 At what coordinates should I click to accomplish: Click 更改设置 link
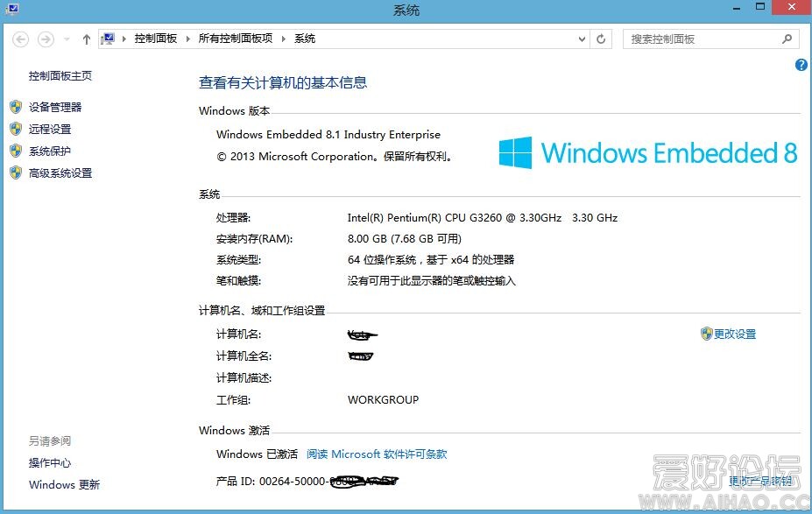coord(735,334)
